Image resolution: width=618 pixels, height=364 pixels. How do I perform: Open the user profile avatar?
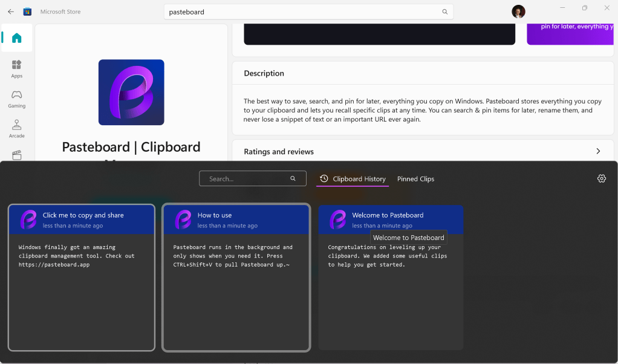518,12
